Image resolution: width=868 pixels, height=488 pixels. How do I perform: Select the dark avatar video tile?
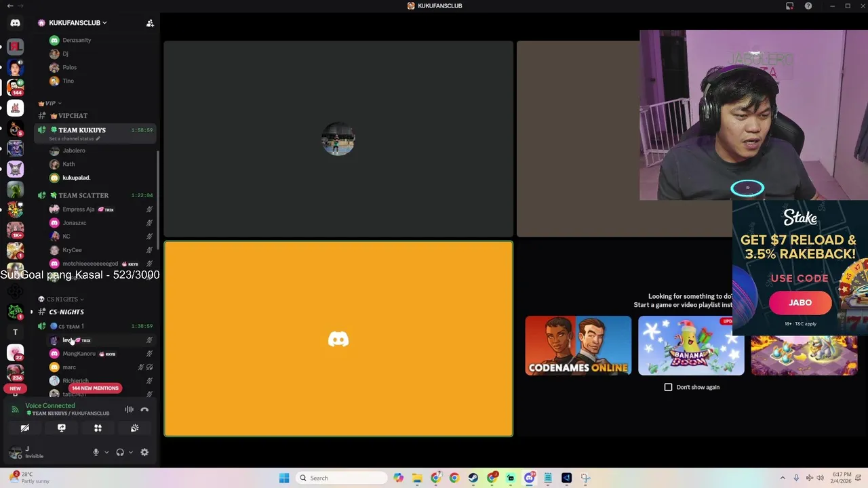338,139
